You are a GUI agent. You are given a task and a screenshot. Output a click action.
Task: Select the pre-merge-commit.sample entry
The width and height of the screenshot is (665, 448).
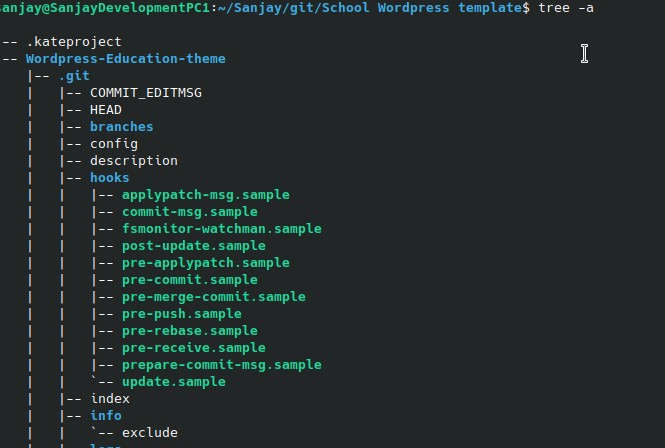click(x=214, y=297)
